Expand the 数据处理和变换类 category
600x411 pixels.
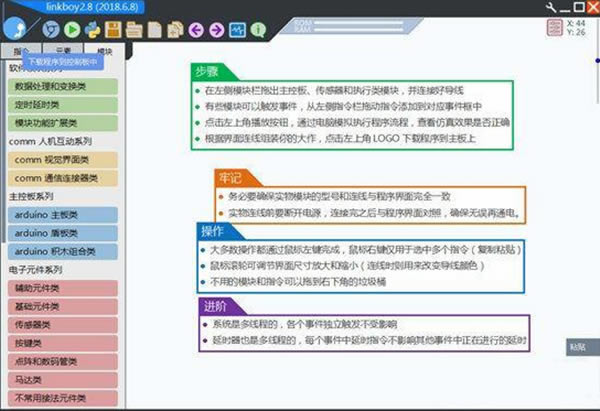coord(62,86)
